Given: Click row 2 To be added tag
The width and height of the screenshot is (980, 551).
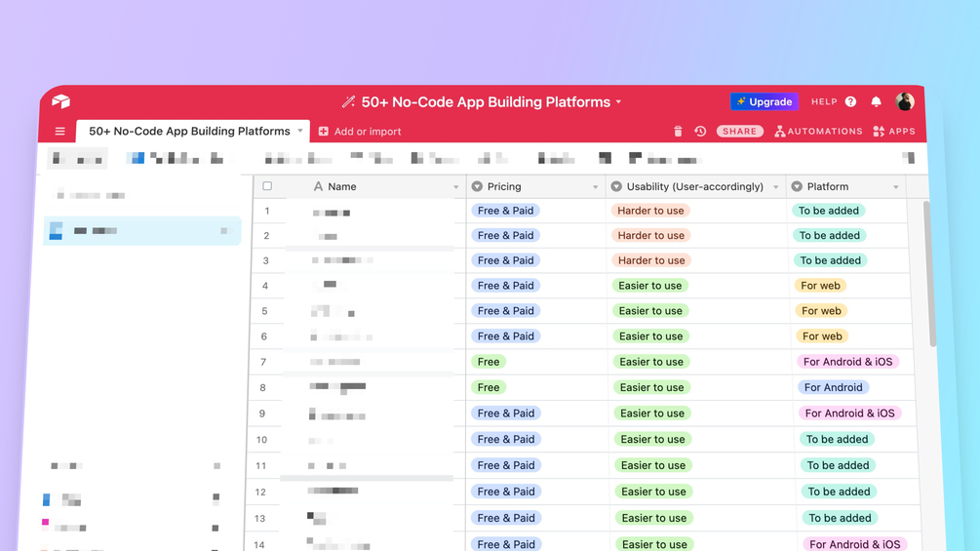Looking at the screenshot, I should (x=830, y=236).
